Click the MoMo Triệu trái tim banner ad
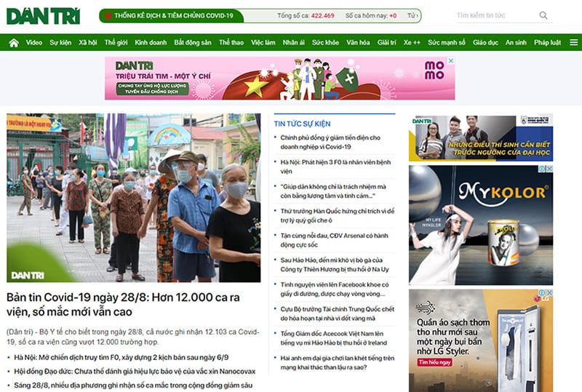The image size is (582, 392). click(279, 78)
